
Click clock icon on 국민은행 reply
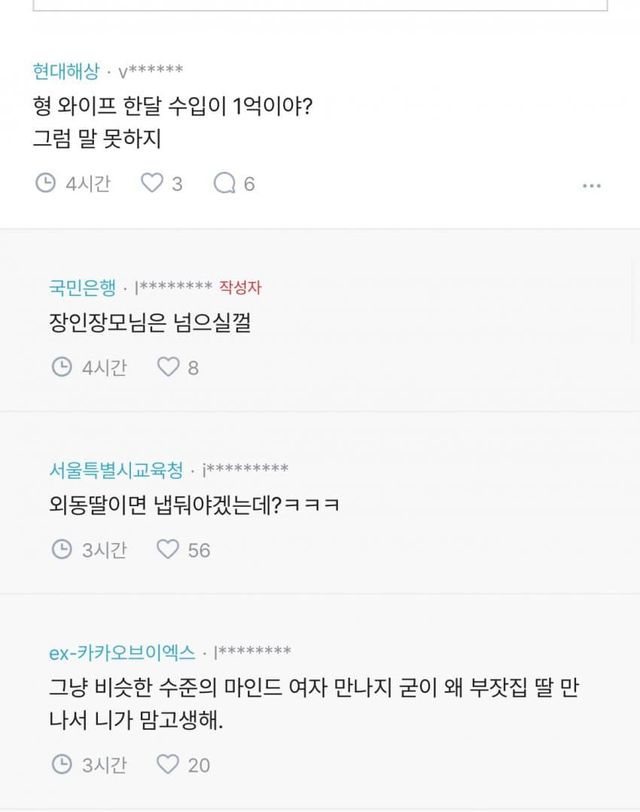pyautogui.click(x=62, y=367)
